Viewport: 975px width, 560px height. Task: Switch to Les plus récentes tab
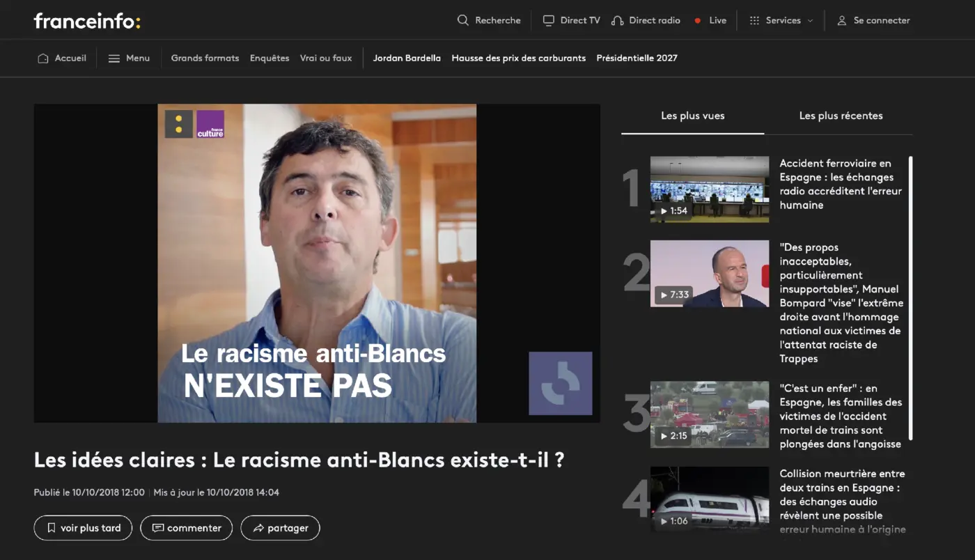pyautogui.click(x=841, y=116)
